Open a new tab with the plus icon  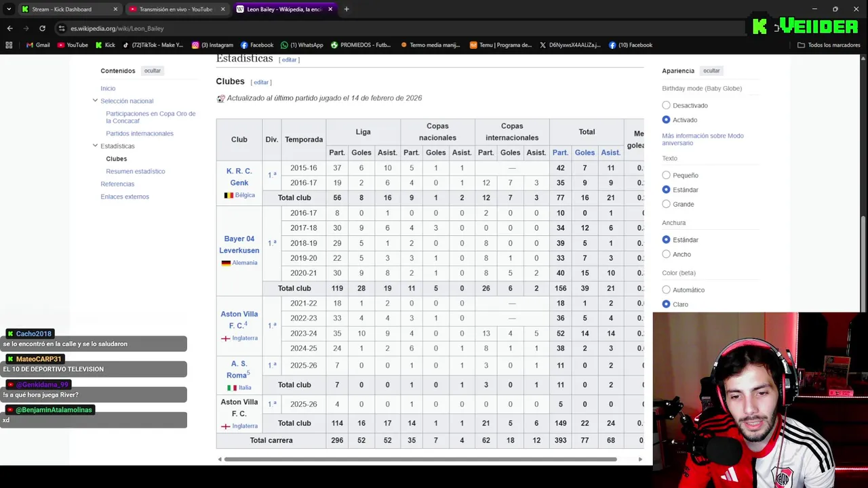pos(347,9)
